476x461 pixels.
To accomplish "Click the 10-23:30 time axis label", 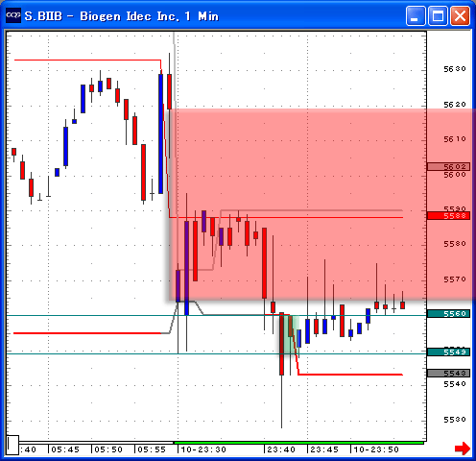I will point(203,449).
